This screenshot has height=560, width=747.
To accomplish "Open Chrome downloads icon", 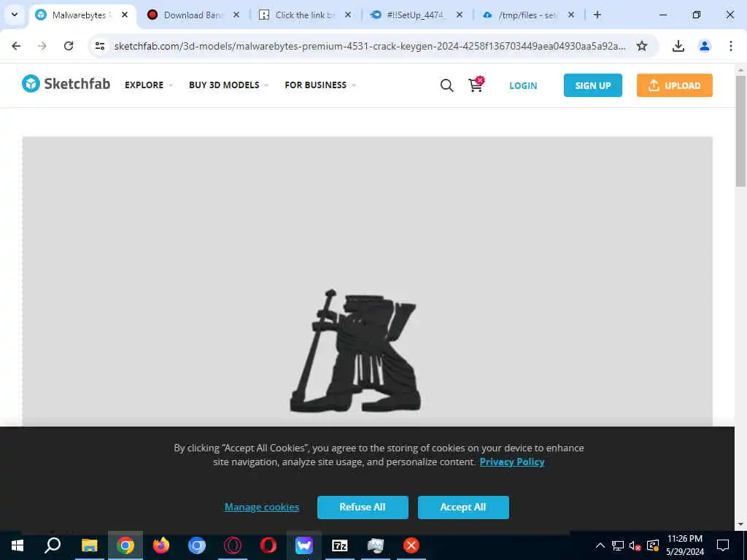I will [x=678, y=46].
